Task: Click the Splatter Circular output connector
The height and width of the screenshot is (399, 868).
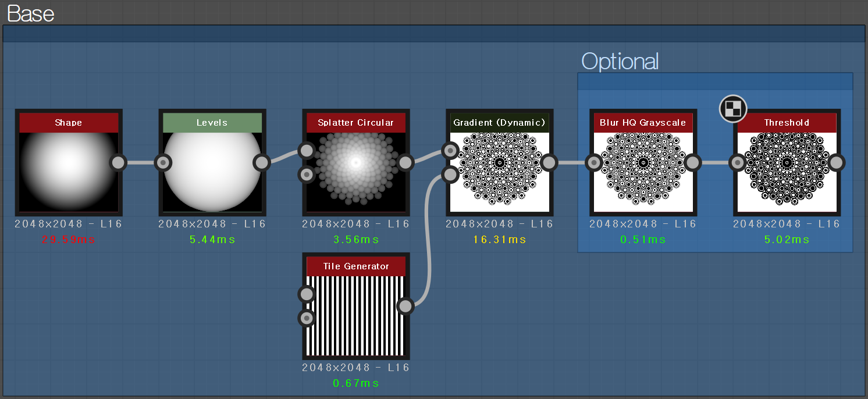Action: [x=406, y=163]
